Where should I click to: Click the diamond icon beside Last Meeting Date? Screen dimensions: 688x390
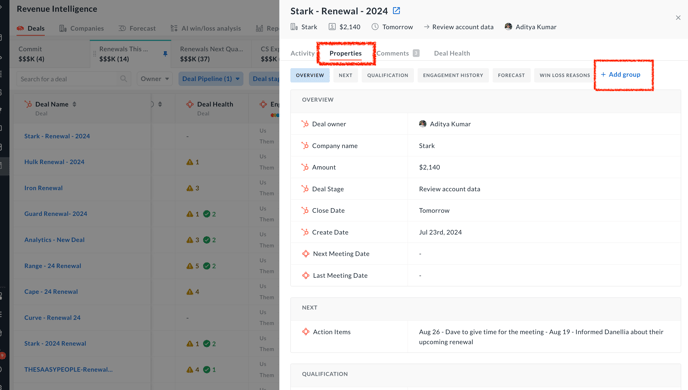coord(305,276)
